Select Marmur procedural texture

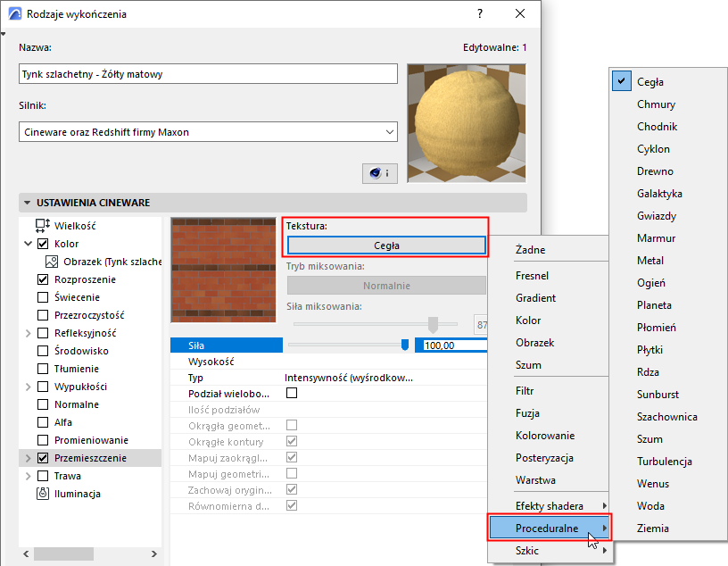(656, 238)
